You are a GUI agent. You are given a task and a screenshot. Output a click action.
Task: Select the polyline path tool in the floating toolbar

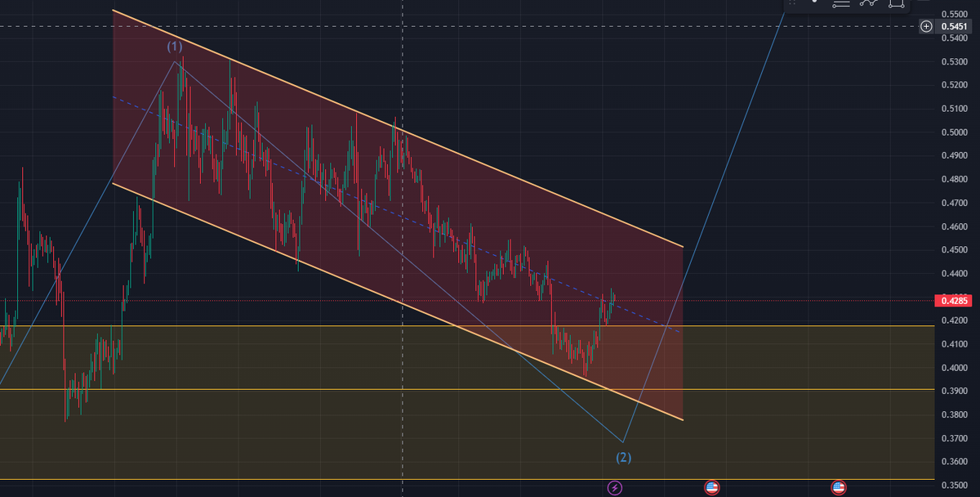869,3
